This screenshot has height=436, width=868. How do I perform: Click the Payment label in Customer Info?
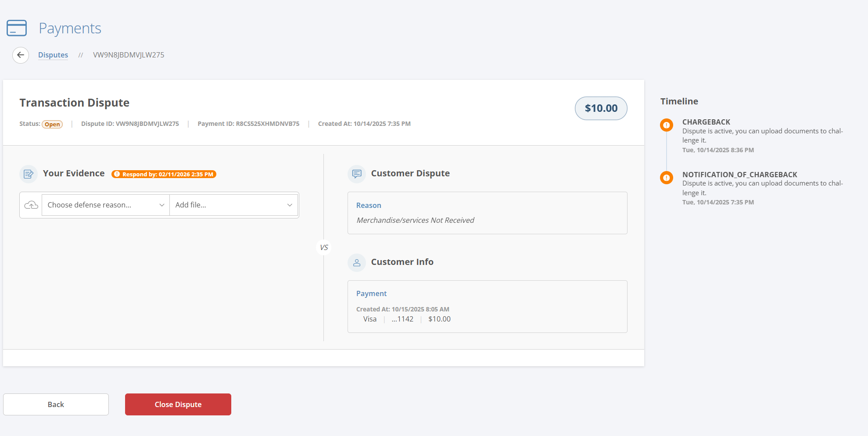tap(371, 293)
